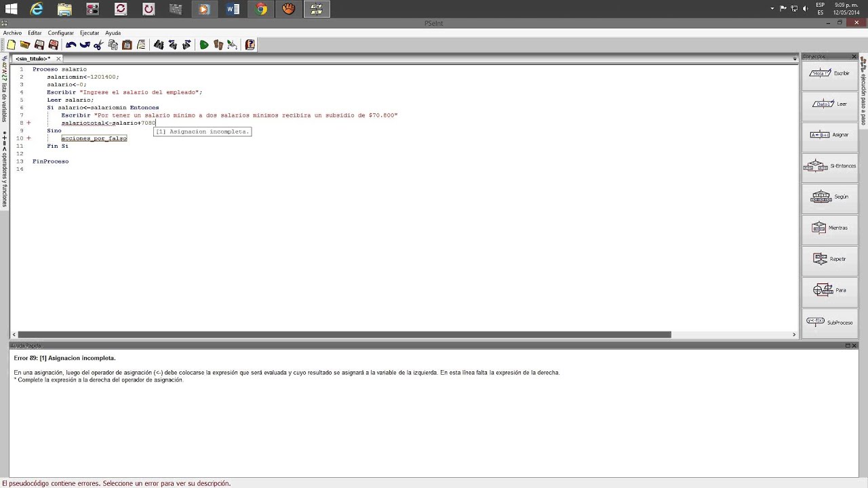Close the Comandos panel
This screenshot has height=488, width=868.
pos(854,56)
